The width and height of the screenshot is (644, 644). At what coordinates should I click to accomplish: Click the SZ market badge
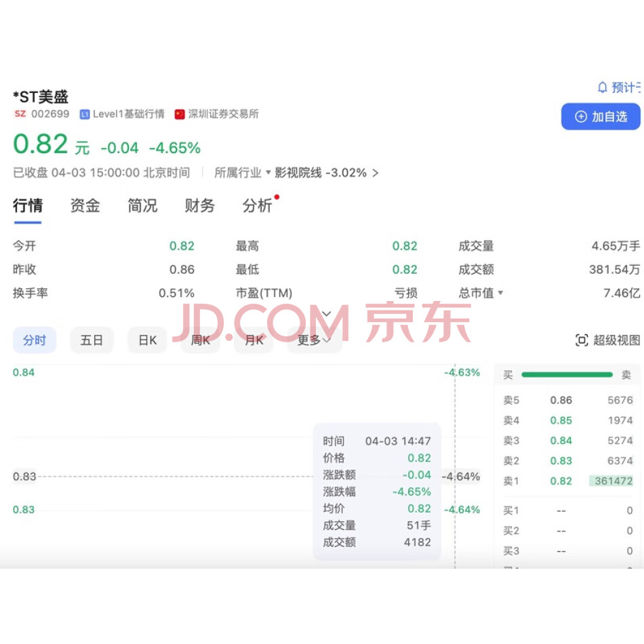[20, 114]
